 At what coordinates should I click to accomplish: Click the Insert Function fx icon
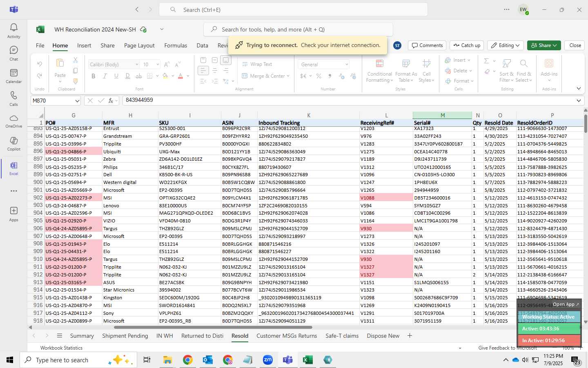tap(111, 101)
